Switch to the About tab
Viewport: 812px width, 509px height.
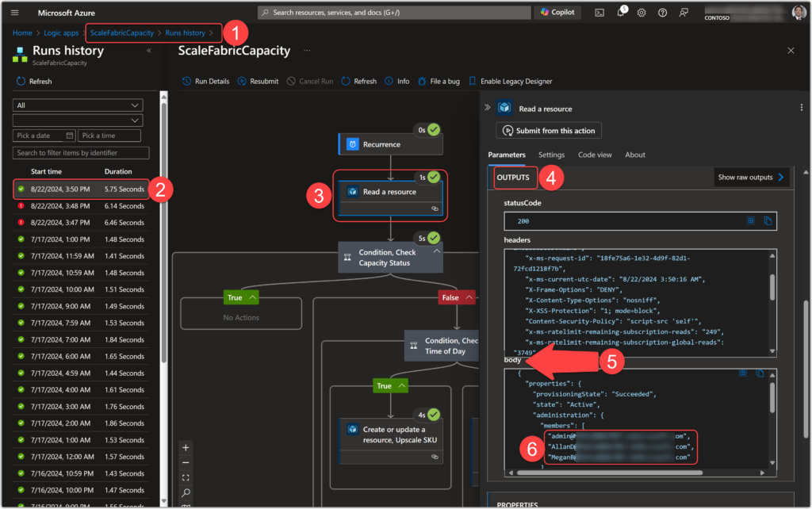pos(635,155)
